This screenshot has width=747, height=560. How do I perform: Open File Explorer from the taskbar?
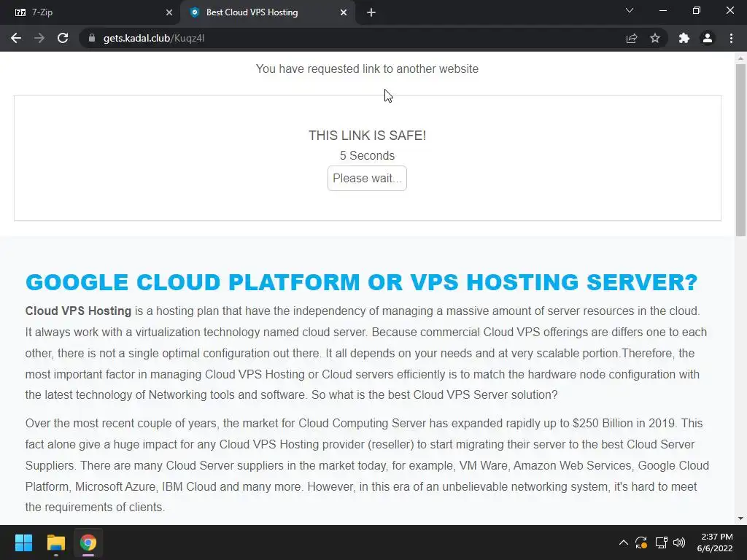tap(55, 542)
